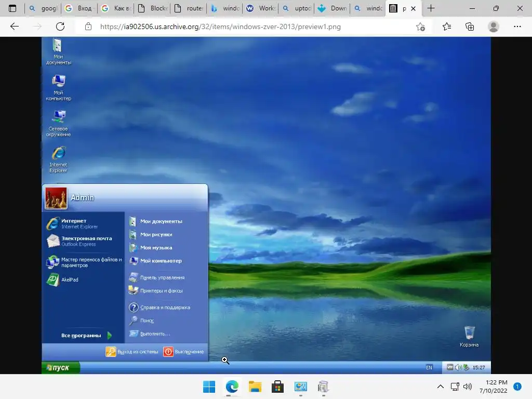Open network status tray icon
Viewport: 532px width, 399px height.
pyautogui.click(x=455, y=387)
